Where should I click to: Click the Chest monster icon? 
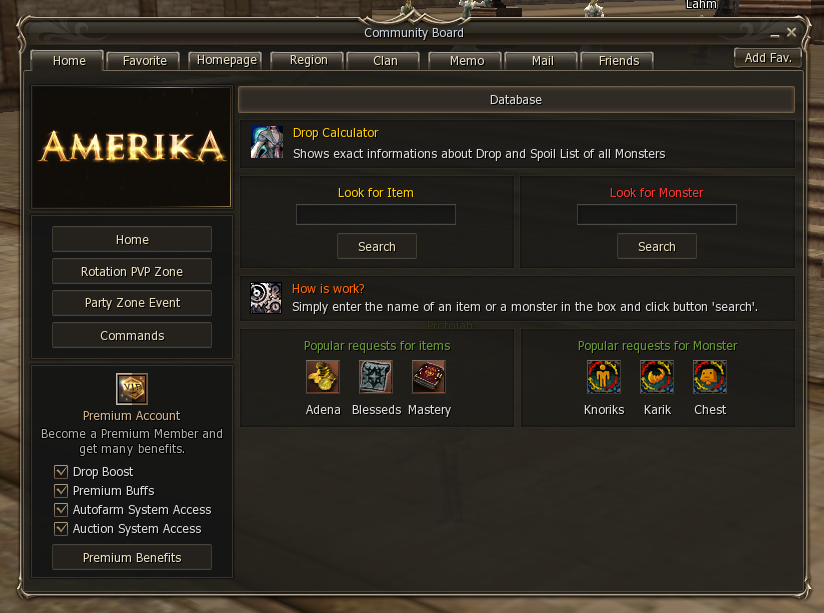pos(710,376)
